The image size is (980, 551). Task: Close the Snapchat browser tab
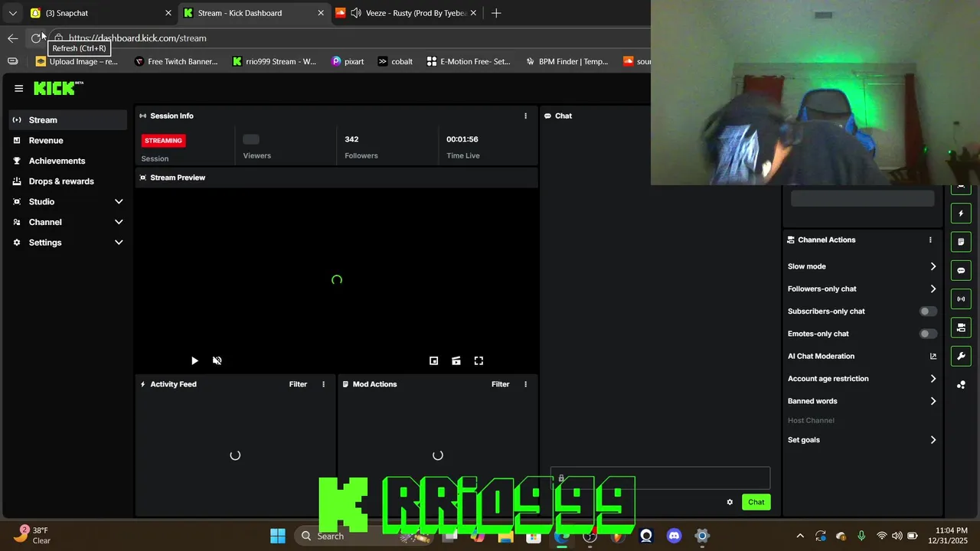pos(168,13)
